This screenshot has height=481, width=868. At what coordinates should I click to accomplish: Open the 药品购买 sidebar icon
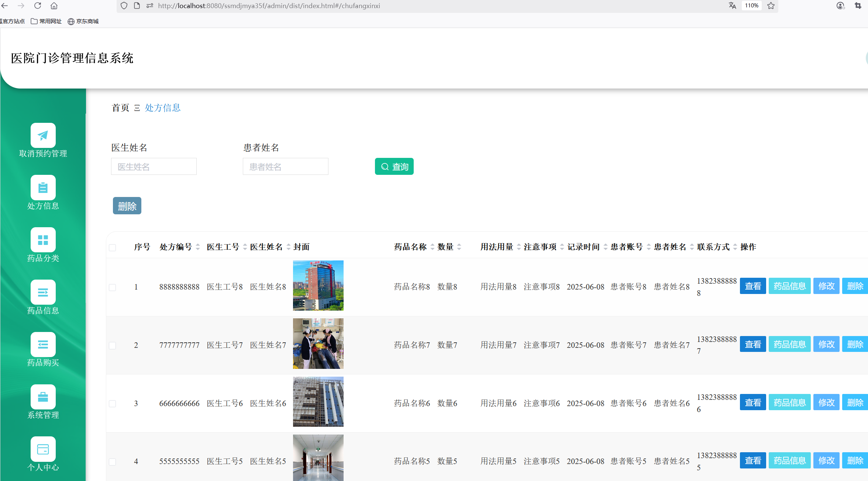pos(43,345)
